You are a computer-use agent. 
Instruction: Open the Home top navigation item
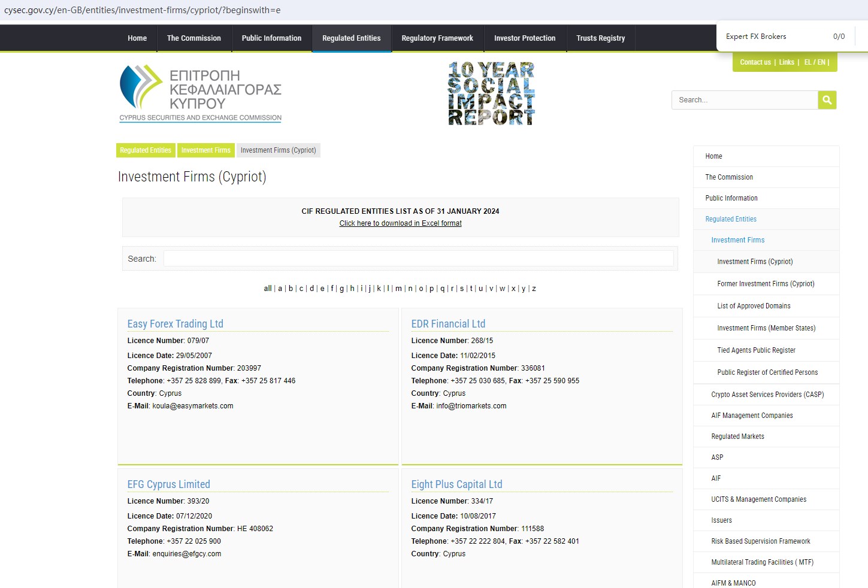[x=137, y=38]
